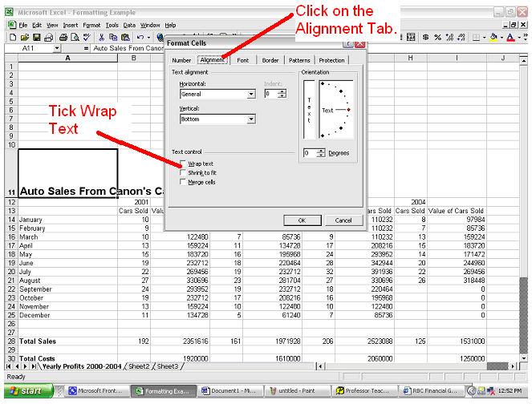Viewport: 532px width, 404px height.
Task: Click the Save icon in toolbar
Action: (x=38, y=37)
